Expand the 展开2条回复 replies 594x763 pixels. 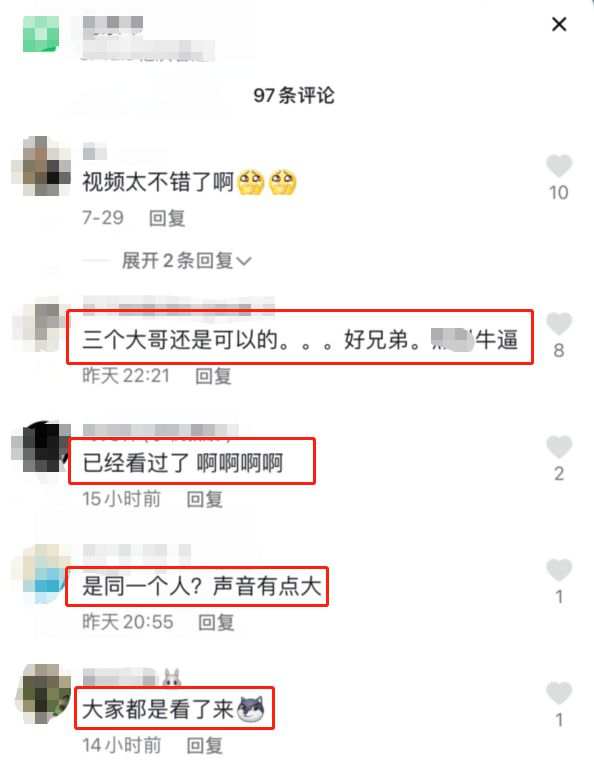click(x=186, y=261)
